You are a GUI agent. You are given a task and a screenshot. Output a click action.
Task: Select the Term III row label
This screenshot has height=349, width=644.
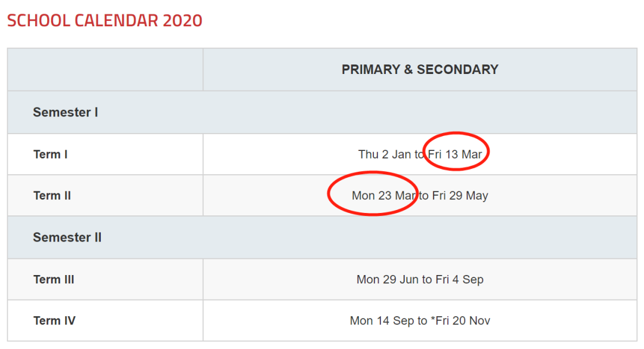coord(54,279)
